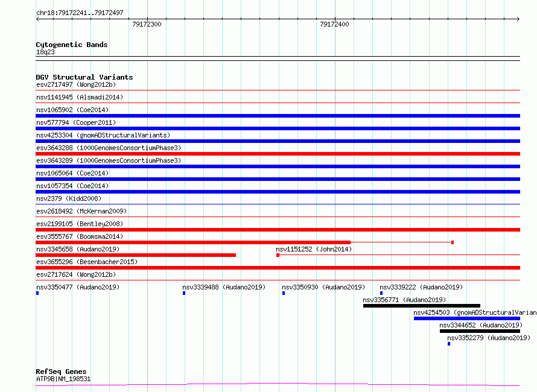Select the 18q23 band label
Image resolution: width=537 pixels, height=392 pixels.
pos(45,52)
